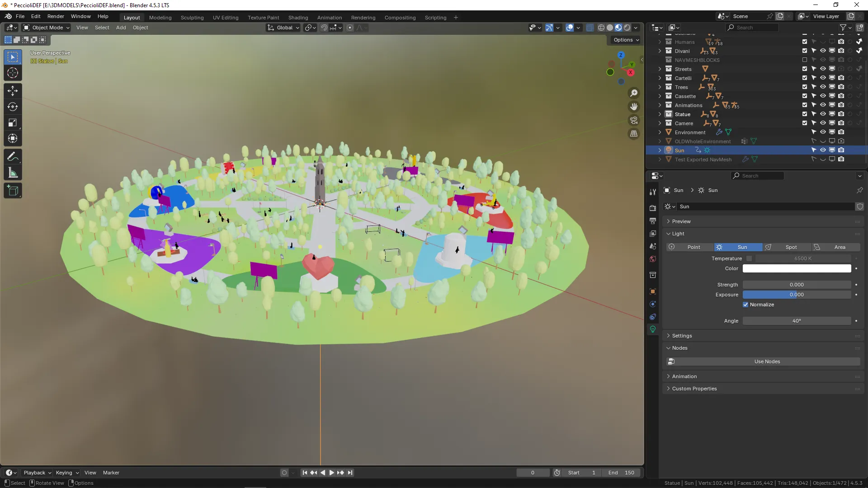Activate the Measure tool

pos(13,172)
